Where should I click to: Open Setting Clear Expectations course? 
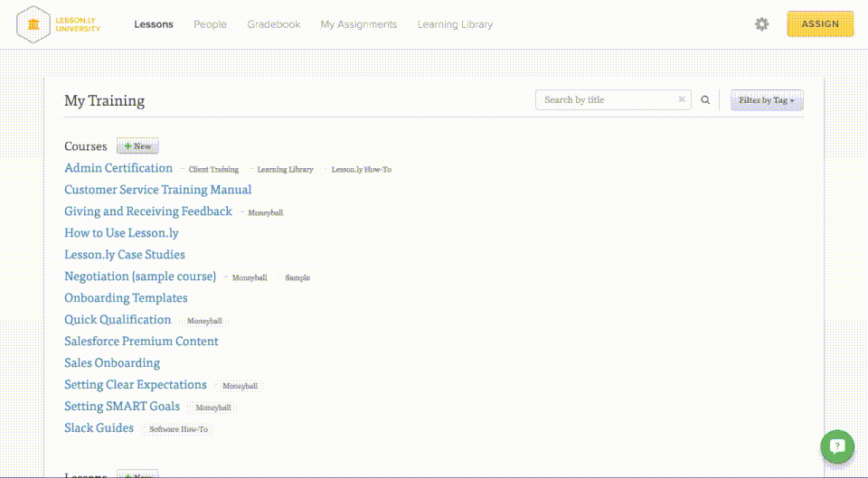pyautogui.click(x=136, y=385)
